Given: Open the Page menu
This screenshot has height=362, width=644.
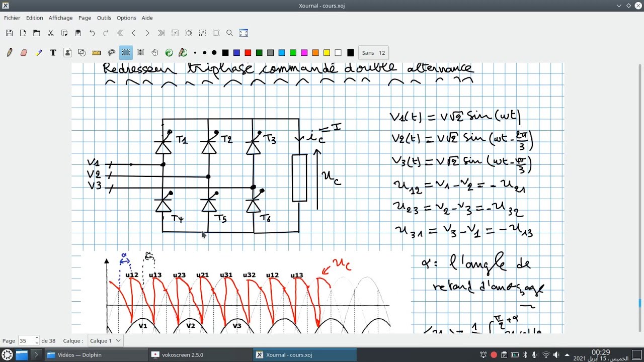Looking at the screenshot, I should pos(85,18).
